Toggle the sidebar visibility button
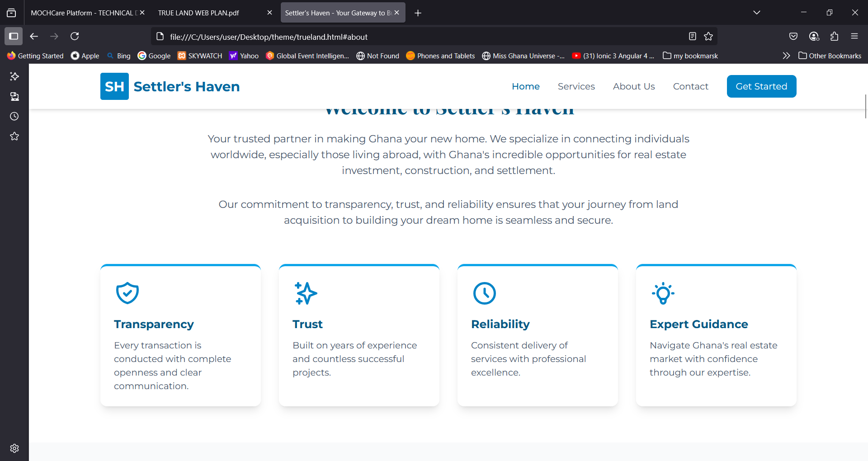The height and width of the screenshot is (461, 868). tap(14, 36)
